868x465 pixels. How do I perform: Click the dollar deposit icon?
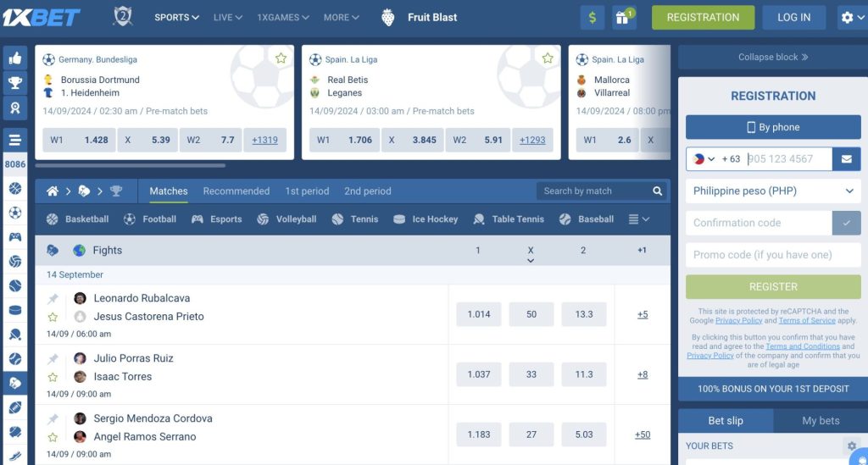point(593,17)
